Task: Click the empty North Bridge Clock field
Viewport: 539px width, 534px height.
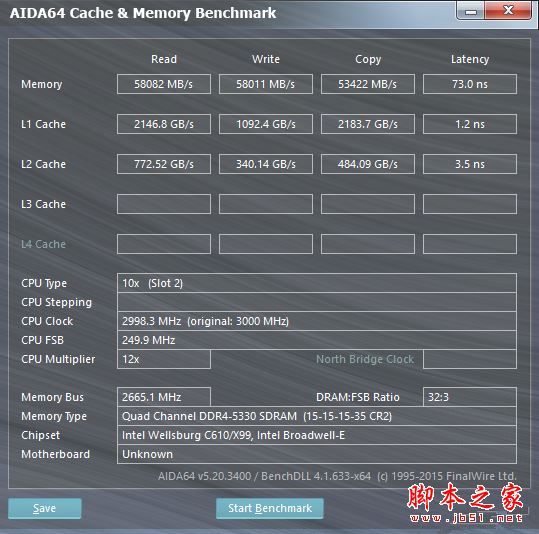Action: pos(470,359)
